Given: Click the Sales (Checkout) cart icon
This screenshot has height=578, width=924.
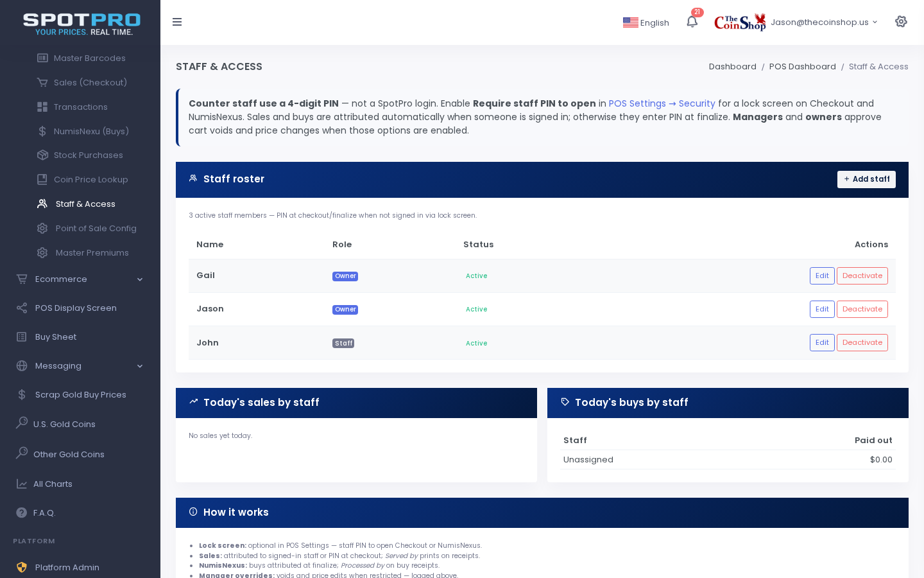Looking at the screenshot, I should [42, 82].
